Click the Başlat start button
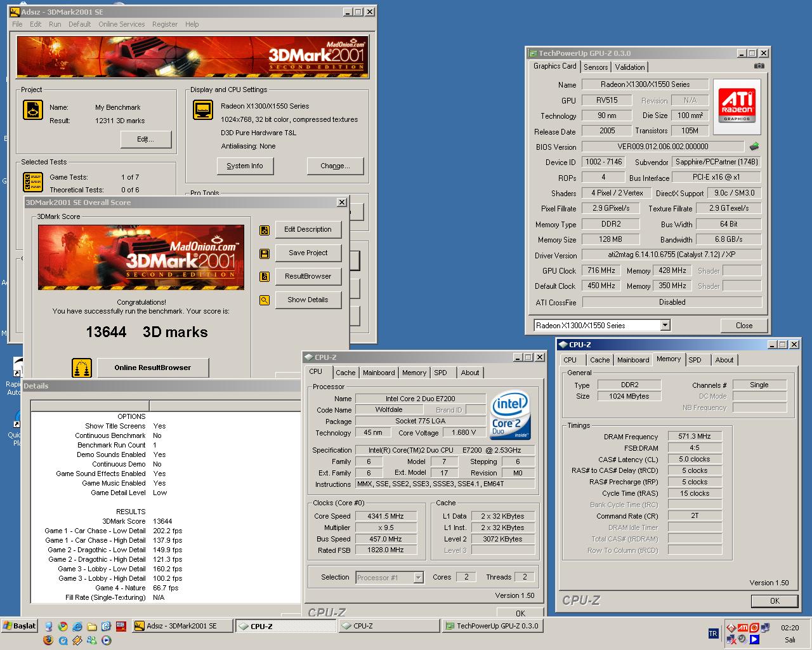The image size is (812, 650). click(x=20, y=626)
